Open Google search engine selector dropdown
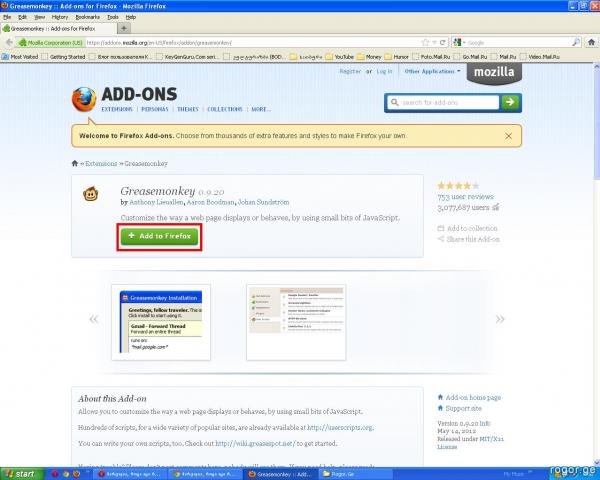The image size is (600, 480). pos(459,42)
